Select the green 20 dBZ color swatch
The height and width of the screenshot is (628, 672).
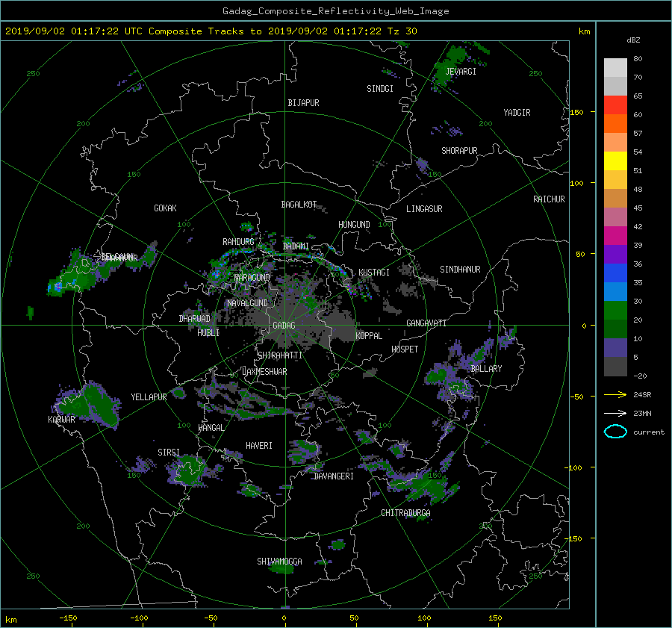(x=615, y=310)
